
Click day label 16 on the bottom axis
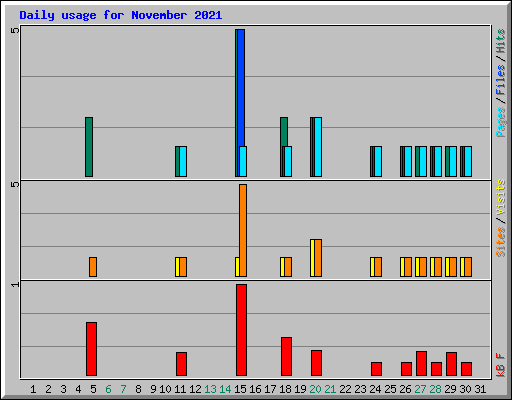[x=255, y=389]
